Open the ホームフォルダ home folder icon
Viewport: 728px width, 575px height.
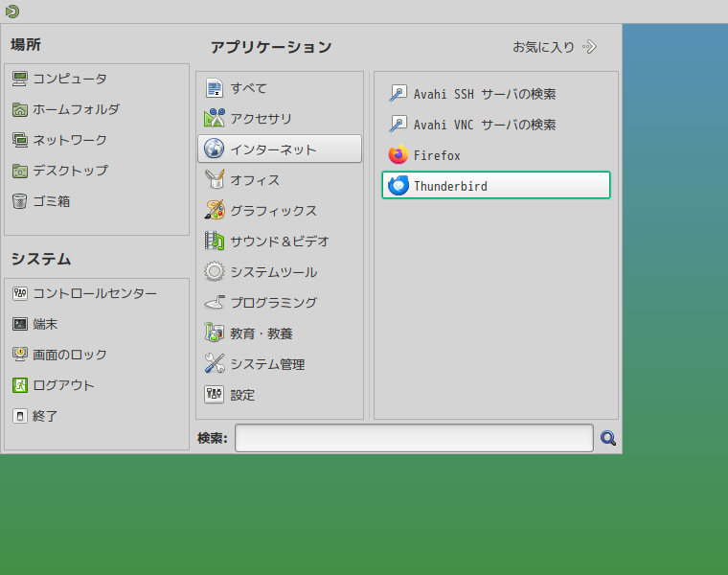19,109
